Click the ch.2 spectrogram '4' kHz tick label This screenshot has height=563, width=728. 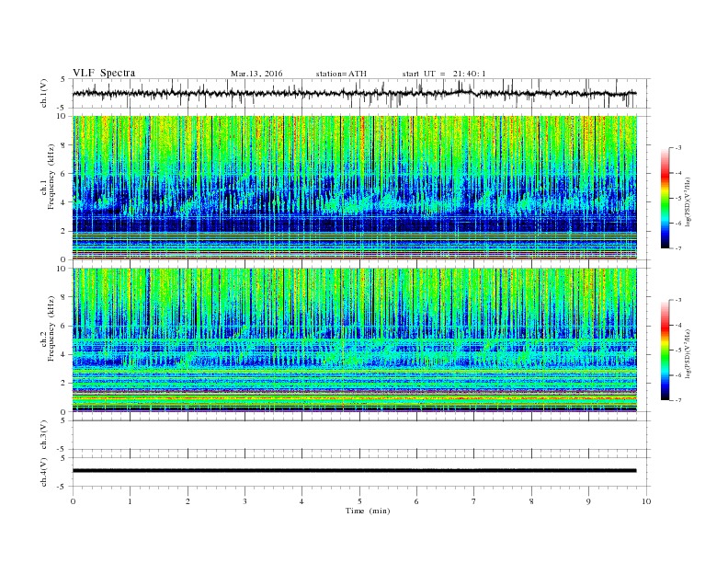[64, 354]
